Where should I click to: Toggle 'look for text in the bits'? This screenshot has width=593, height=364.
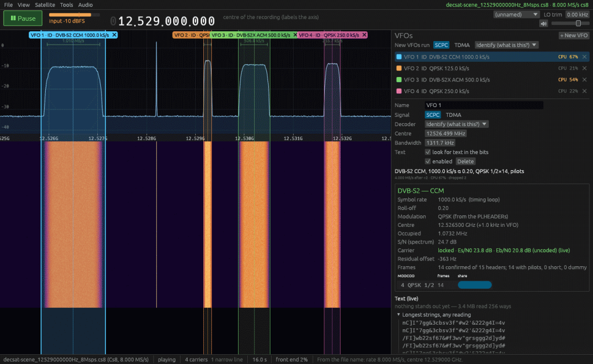428,152
